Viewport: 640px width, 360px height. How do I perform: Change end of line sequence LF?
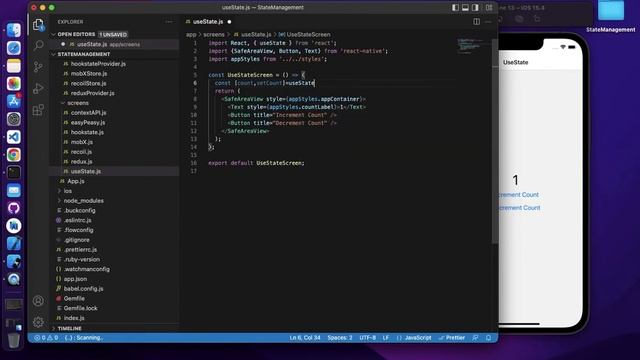pyautogui.click(x=385, y=338)
